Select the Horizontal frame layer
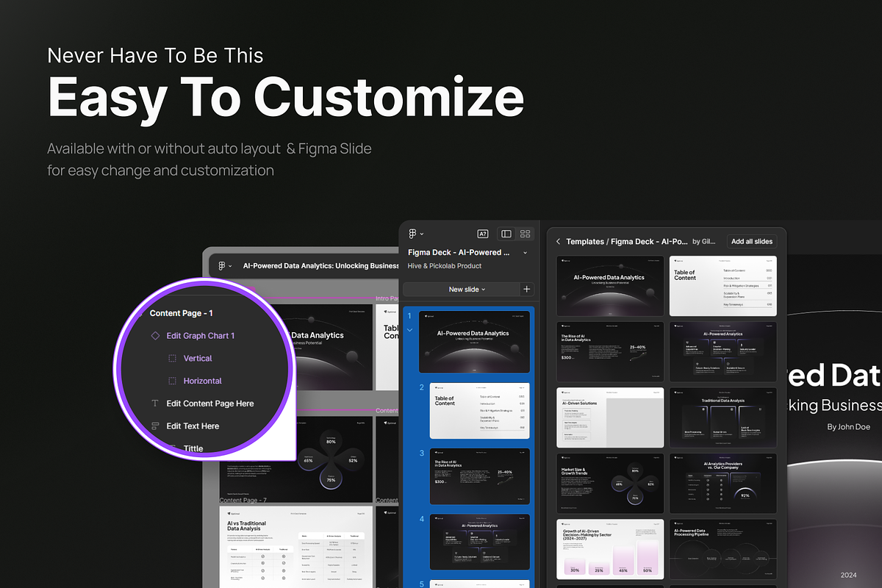 203,381
